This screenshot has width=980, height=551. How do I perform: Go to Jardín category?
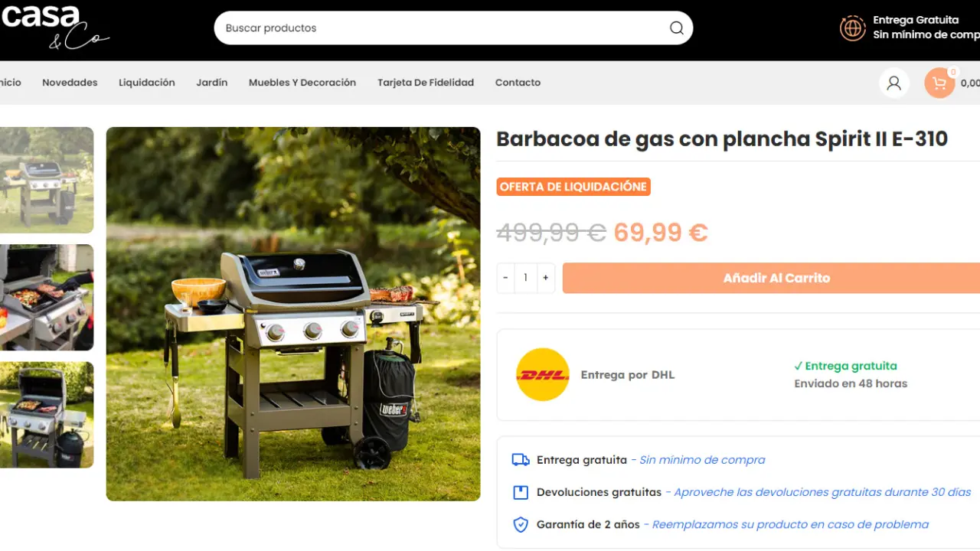pyautogui.click(x=212, y=83)
